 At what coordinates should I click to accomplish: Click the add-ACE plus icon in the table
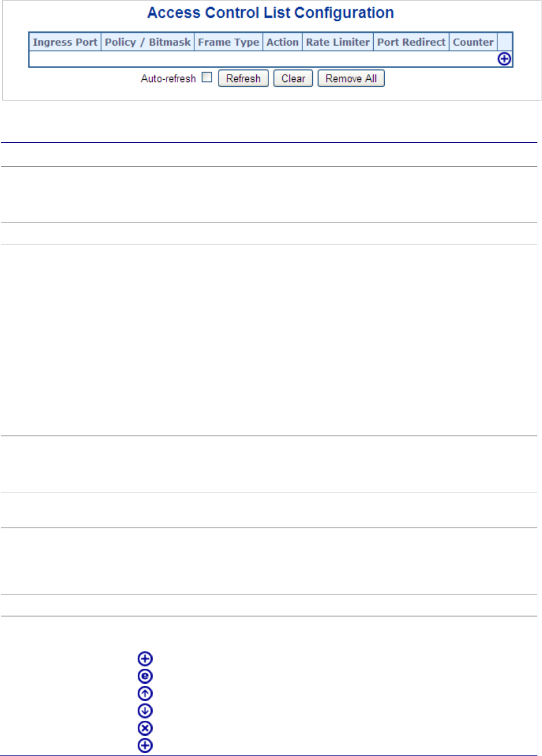(504, 59)
